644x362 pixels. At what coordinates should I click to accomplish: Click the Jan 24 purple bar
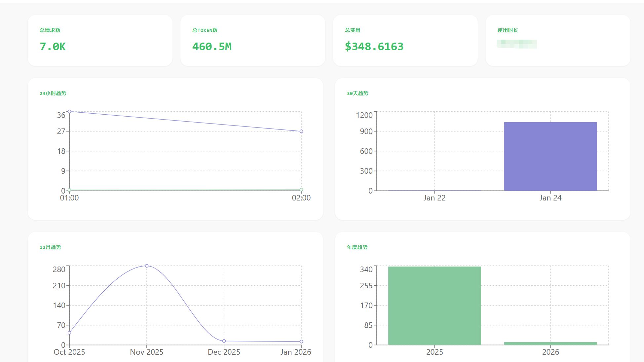click(550, 156)
